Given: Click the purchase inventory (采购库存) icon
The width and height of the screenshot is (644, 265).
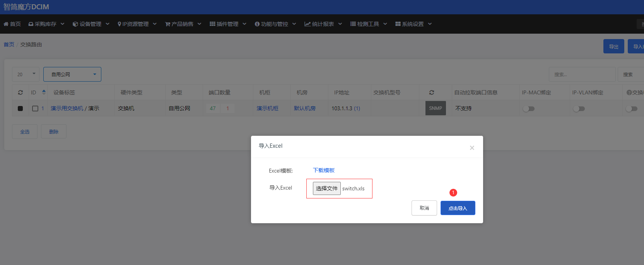Looking at the screenshot, I should (x=31, y=24).
